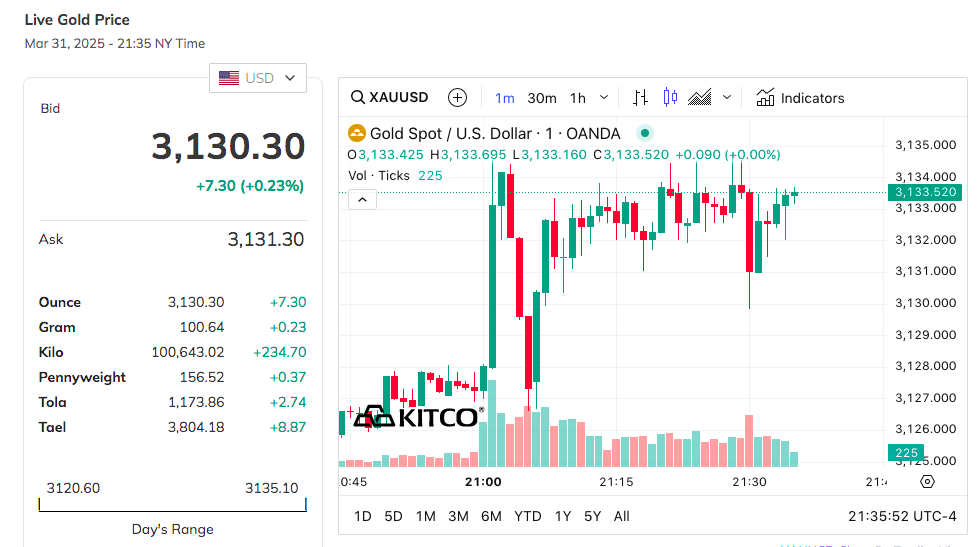Select the 6M date range

[491, 516]
